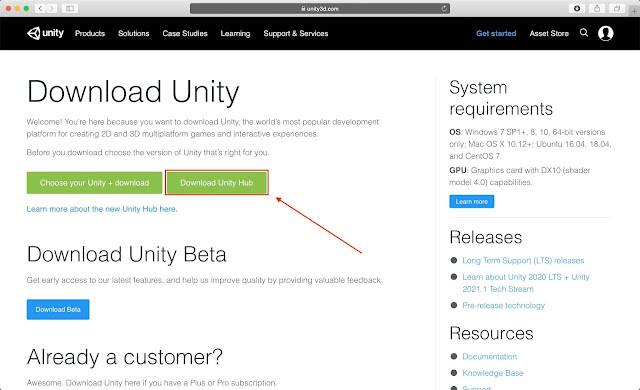Screen dimensions: 640x390
Task: Open Learn more about new Unity Hub link
Action: click(x=102, y=209)
